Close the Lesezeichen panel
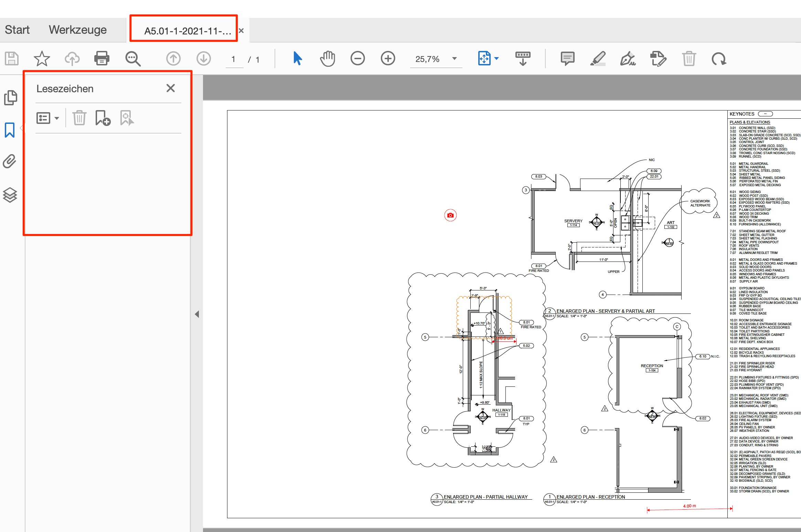The width and height of the screenshot is (801, 532). pos(171,88)
